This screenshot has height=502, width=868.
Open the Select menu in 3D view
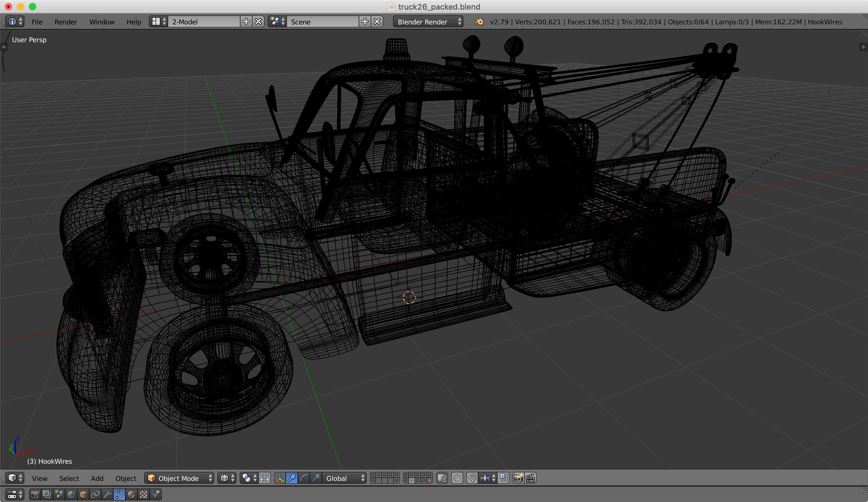(x=69, y=478)
